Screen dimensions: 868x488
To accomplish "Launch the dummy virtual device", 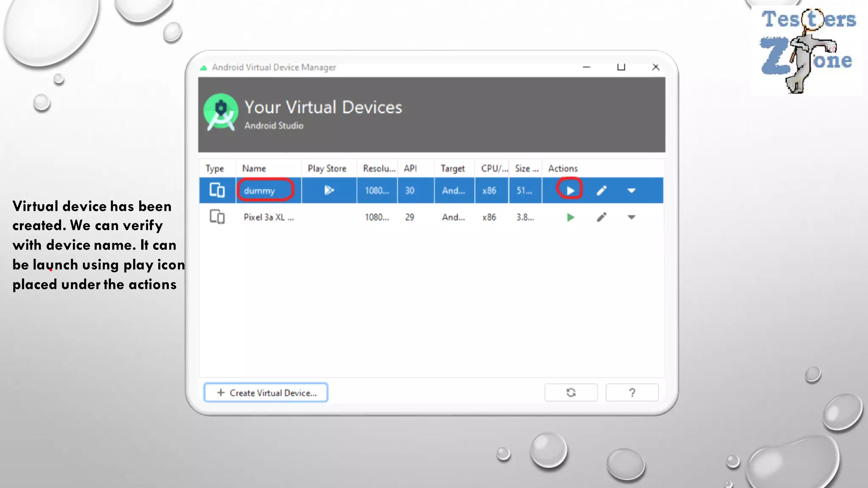I will click(570, 191).
